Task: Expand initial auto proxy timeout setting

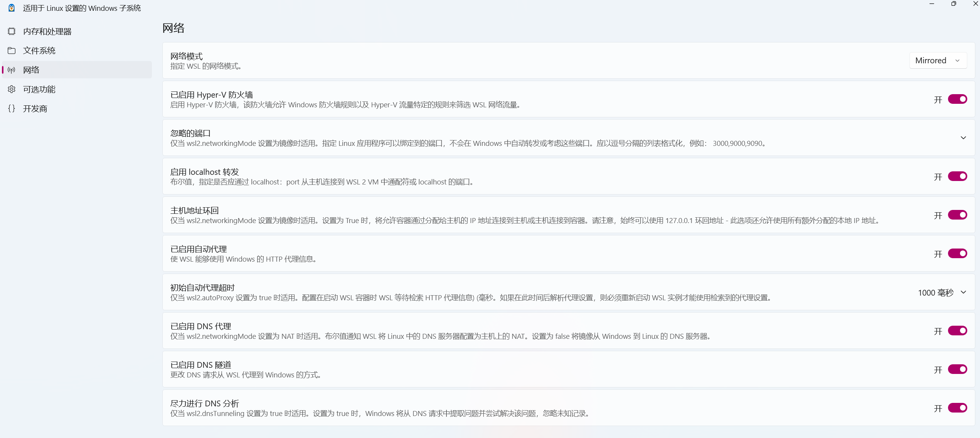Action: pyautogui.click(x=963, y=292)
